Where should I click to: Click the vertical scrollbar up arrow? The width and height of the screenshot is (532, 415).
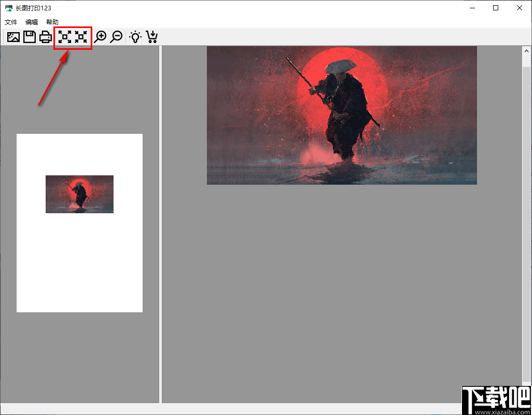coord(527,51)
